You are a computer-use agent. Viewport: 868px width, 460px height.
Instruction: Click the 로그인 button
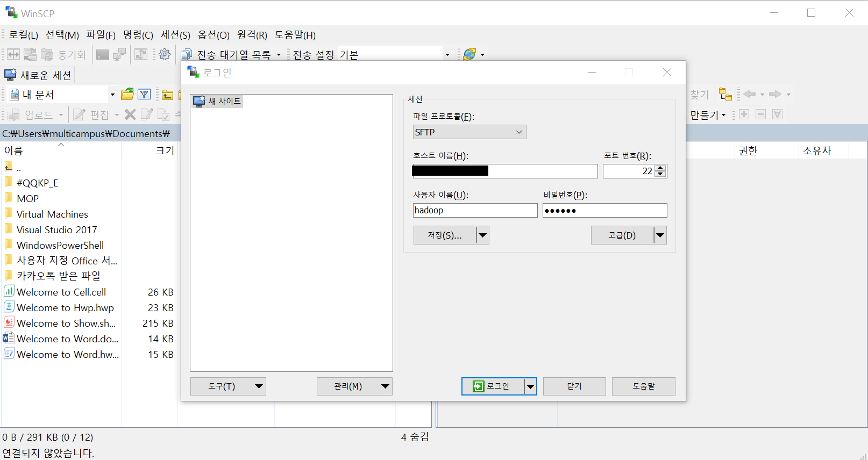coord(493,386)
